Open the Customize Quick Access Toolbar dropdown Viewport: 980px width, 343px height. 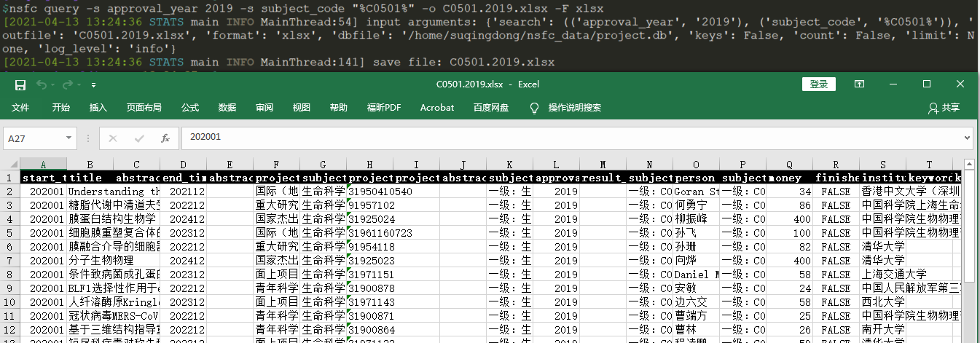coord(93,85)
